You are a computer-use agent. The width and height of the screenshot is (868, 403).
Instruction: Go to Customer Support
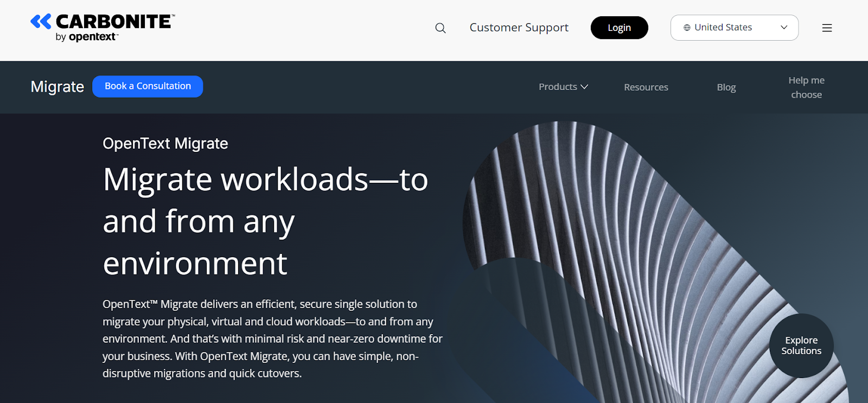519,28
